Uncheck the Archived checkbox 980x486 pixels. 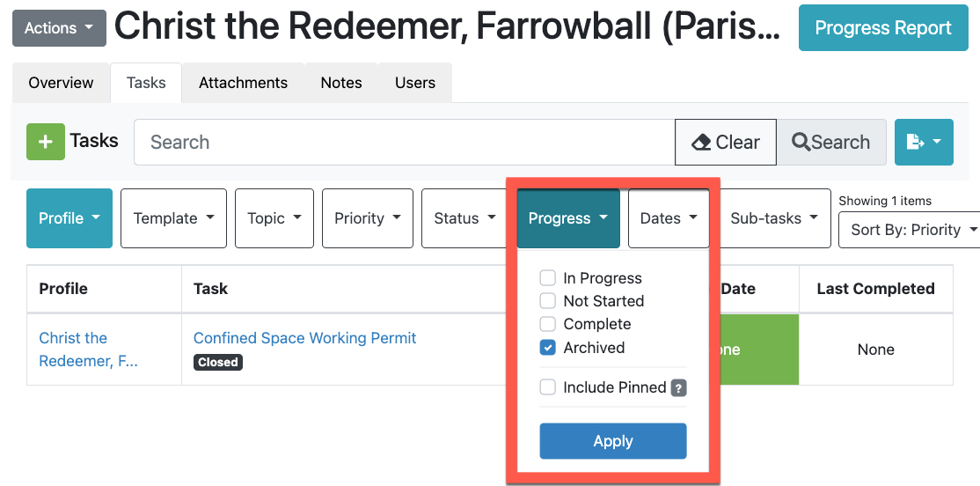click(547, 348)
